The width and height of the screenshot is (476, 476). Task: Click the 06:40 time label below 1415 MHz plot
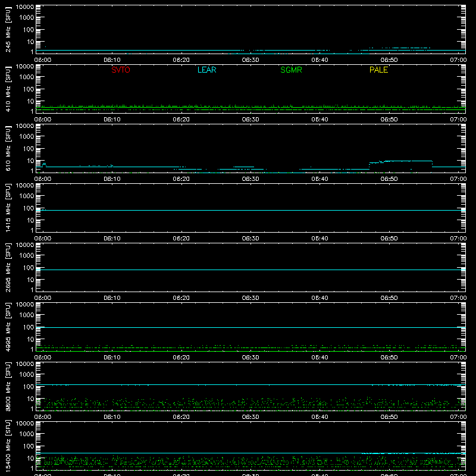320,239
